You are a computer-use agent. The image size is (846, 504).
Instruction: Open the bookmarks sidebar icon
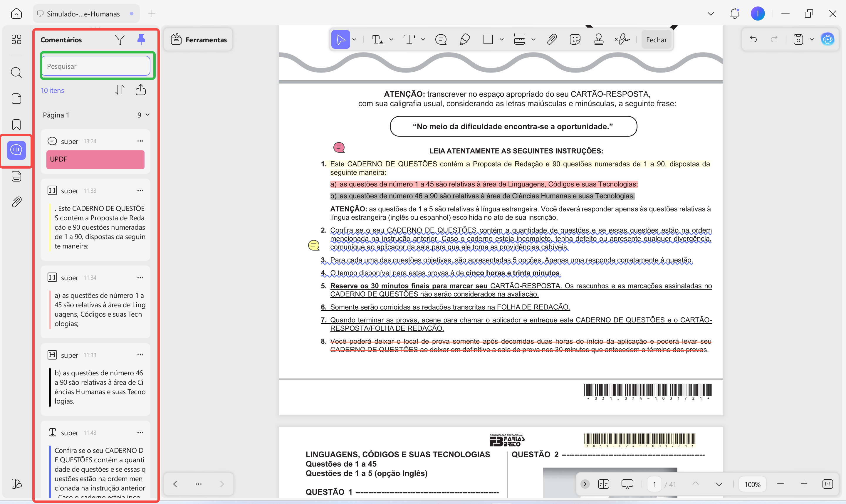click(x=16, y=125)
